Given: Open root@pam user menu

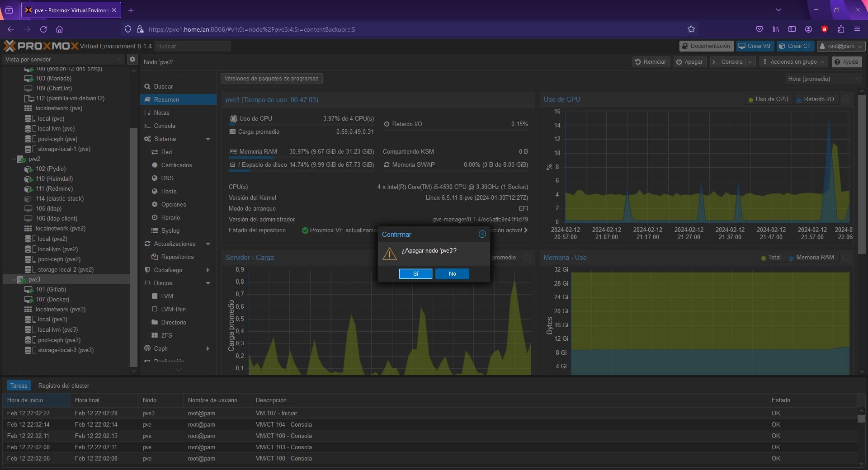Looking at the screenshot, I should pyautogui.click(x=841, y=46).
